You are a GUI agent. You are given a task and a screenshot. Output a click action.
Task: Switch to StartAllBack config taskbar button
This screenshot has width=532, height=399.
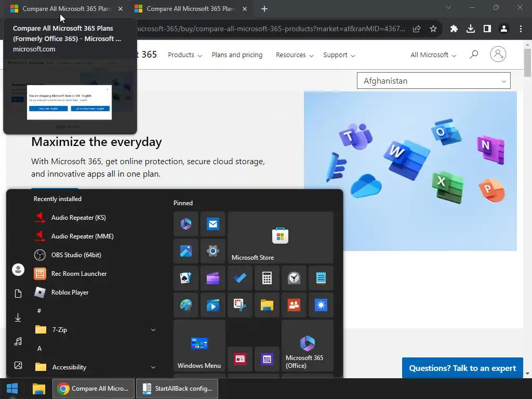(x=177, y=389)
